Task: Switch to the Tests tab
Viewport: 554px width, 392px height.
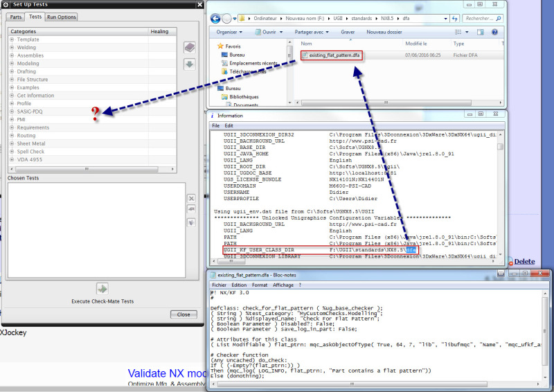Action: click(x=35, y=17)
